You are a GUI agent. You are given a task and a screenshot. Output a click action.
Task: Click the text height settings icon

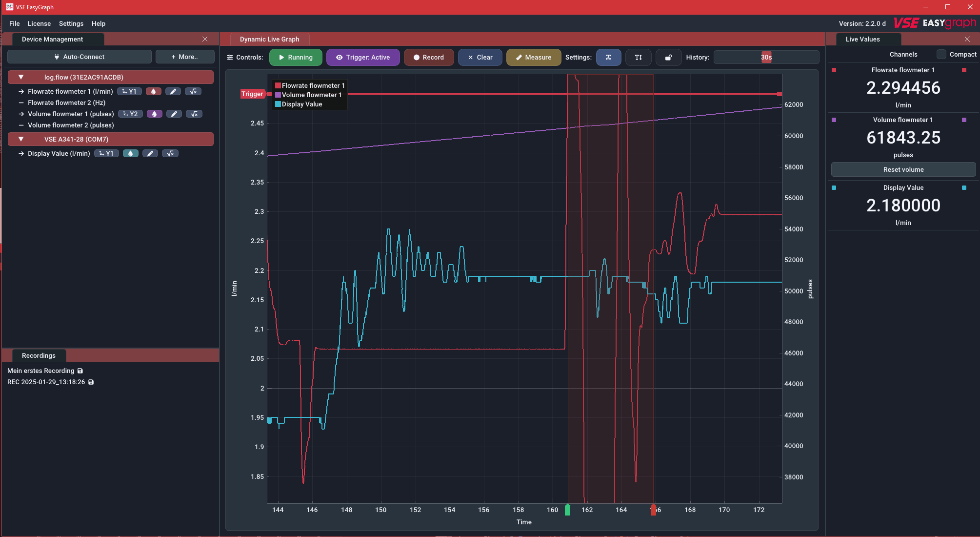(638, 57)
